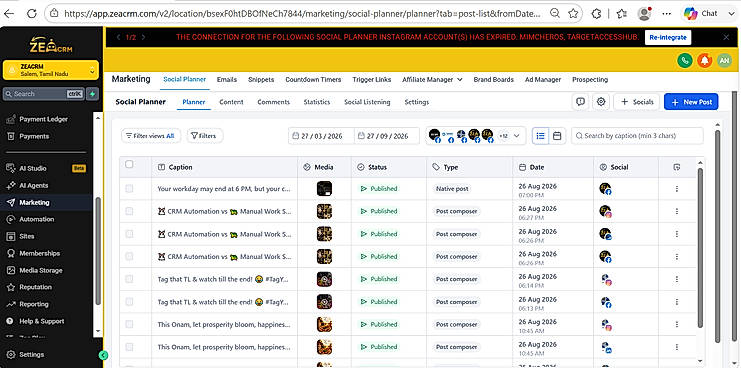Click the sidebar Search box
The image size is (741, 368).
pyautogui.click(x=44, y=94)
